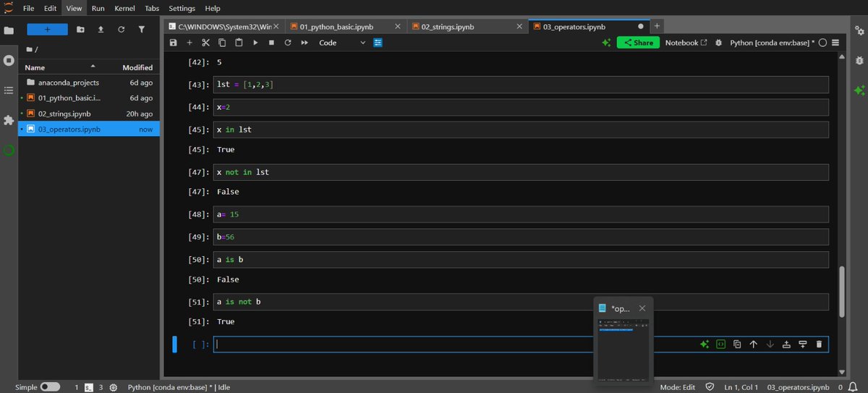The width and height of the screenshot is (868, 393).
Task: Click the blue render side-by-side toolbar icon
Action: (378, 43)
